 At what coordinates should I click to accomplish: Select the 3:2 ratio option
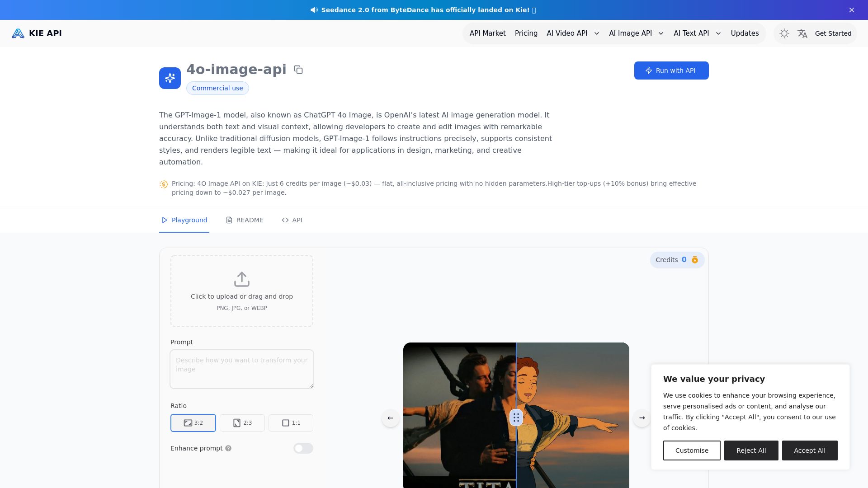[x=193, y=423]
